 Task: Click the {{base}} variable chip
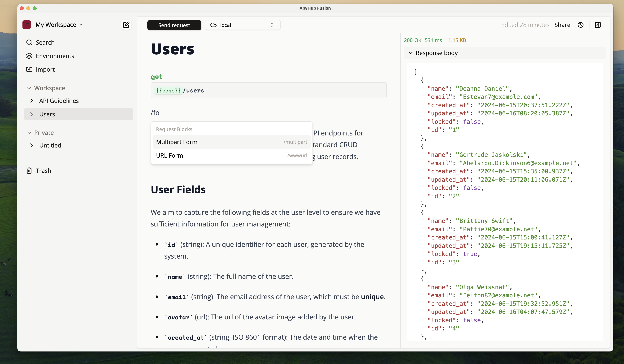168,91
